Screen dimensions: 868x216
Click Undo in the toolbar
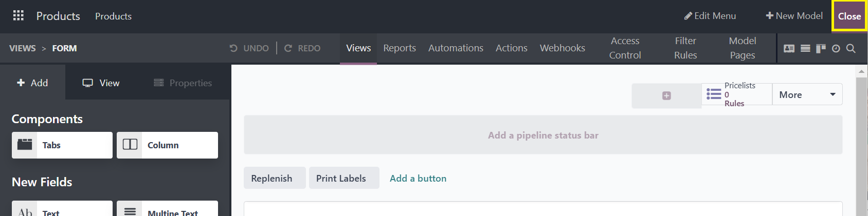point(249,48)
